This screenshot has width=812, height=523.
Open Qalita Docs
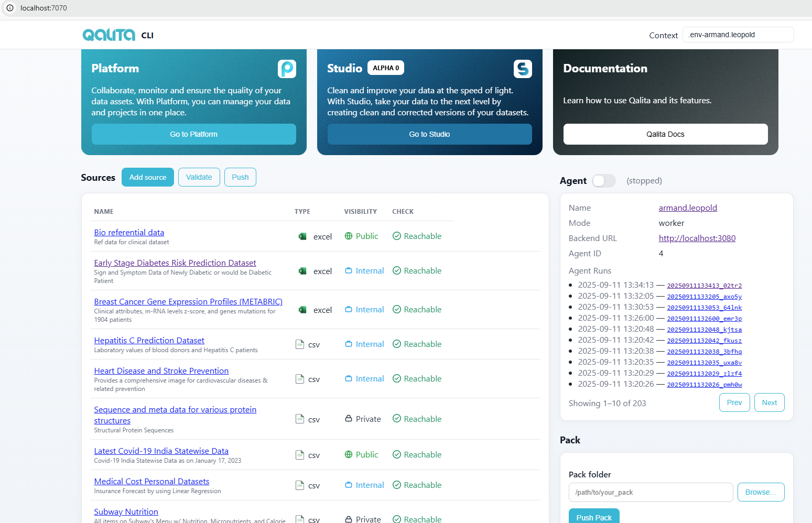665,134
